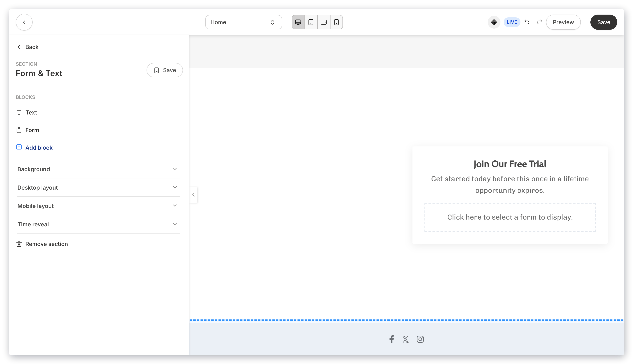Click Remove section

[x=42, y=244]
